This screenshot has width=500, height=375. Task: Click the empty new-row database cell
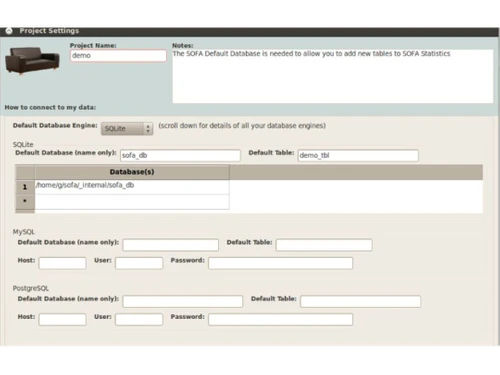click(132, 202)
